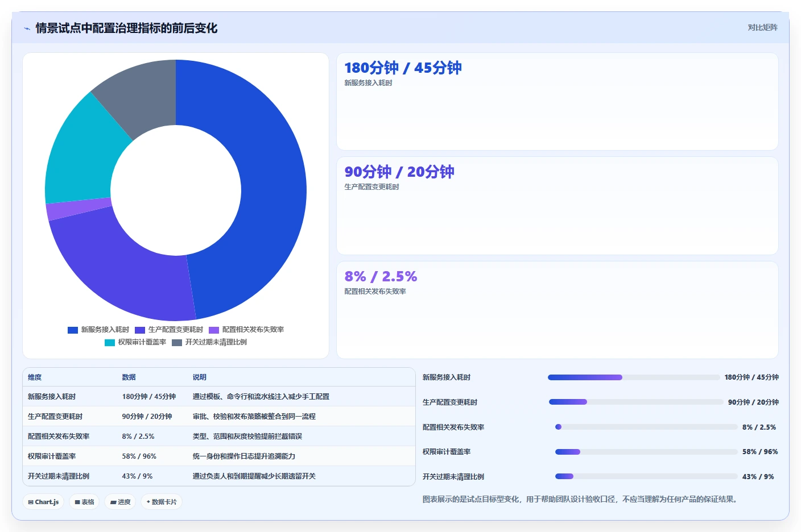Click the 说明 column header
The image size is (801, 532).
(x=200, y=377)
